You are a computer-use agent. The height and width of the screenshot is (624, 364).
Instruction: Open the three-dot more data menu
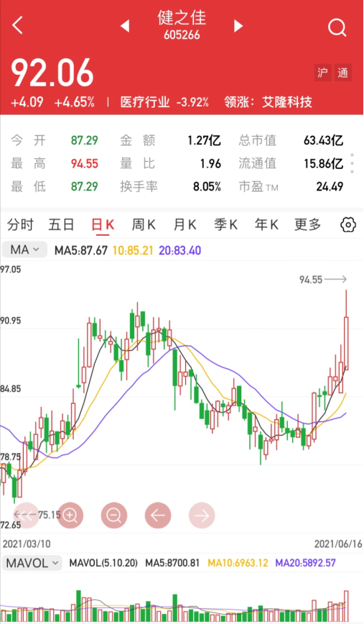pos(353,163)
